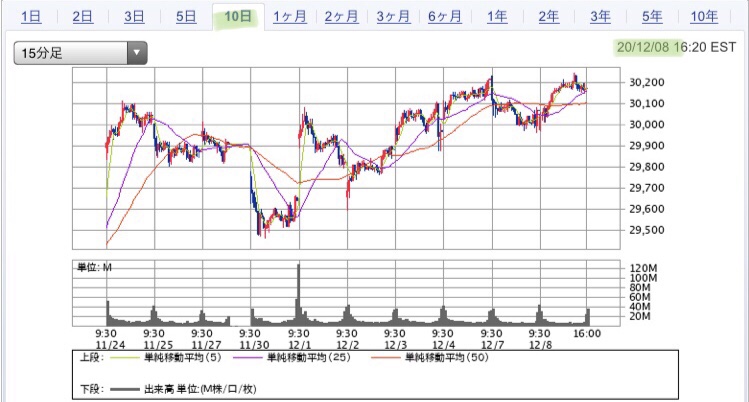Click the 12/7 opening price peak candle
Viewport: 749px width, 402px height.
tap(492, 88)
